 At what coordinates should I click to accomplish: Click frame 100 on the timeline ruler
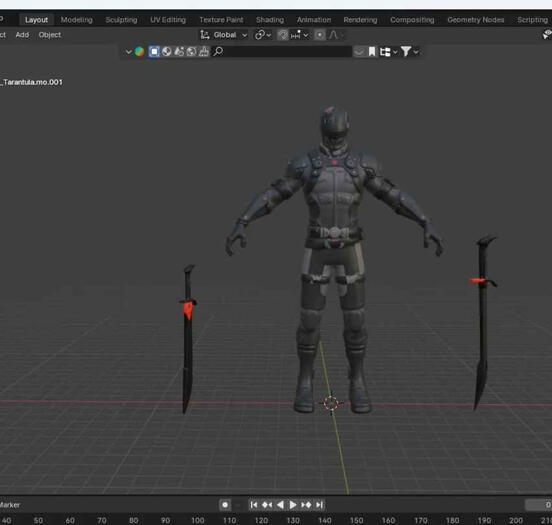point(197,520)
